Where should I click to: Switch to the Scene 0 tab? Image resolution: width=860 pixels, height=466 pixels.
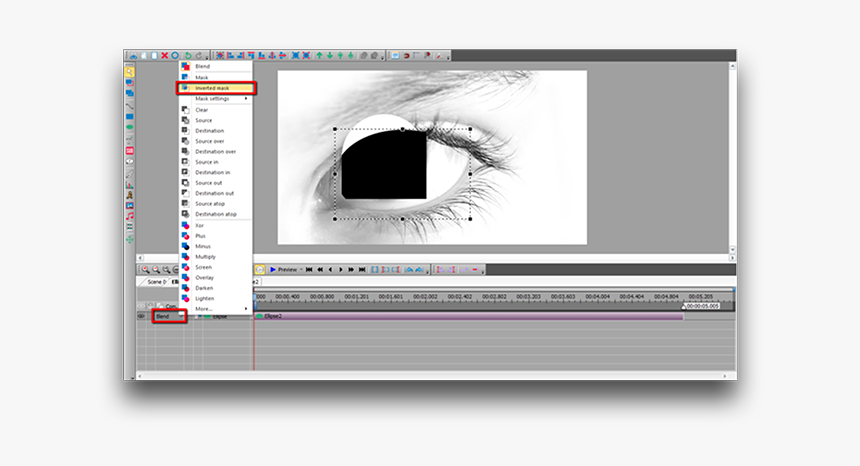click(x=157, y=282)
